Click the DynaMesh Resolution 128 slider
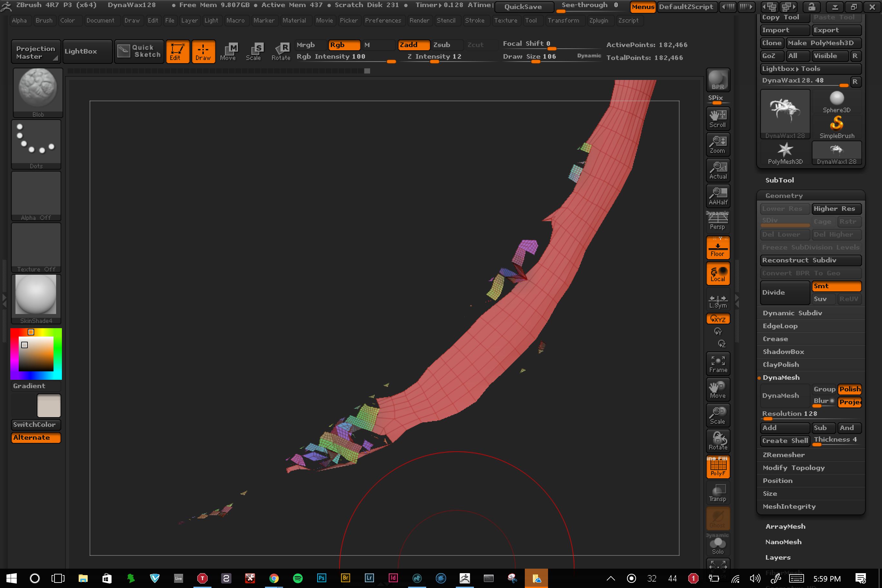 click(x=811, y=414)
